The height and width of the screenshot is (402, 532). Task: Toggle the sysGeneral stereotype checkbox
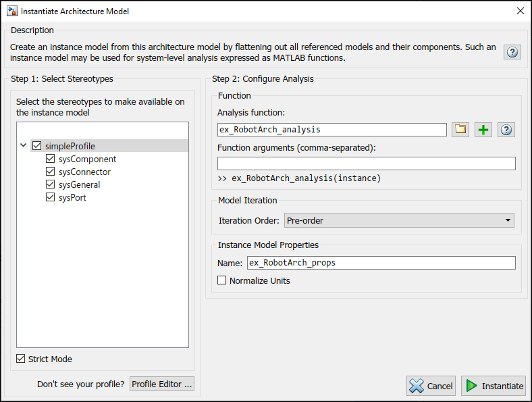pos(50,184)
